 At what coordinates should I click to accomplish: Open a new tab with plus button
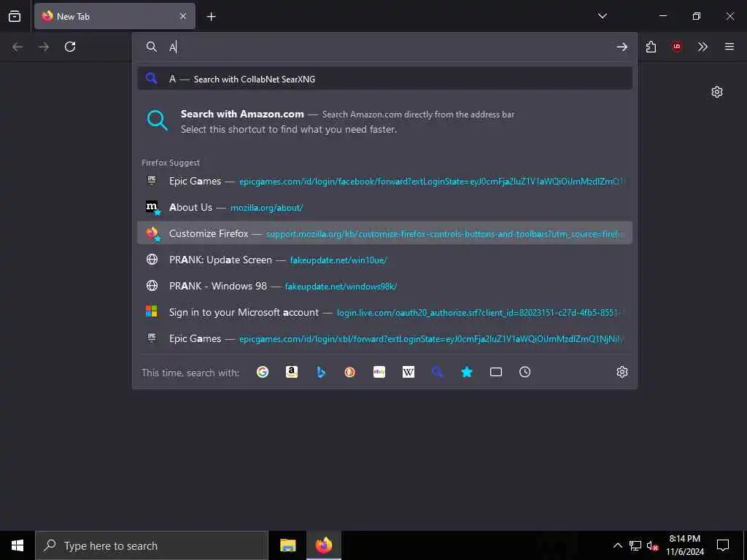(x=211, y=17)
